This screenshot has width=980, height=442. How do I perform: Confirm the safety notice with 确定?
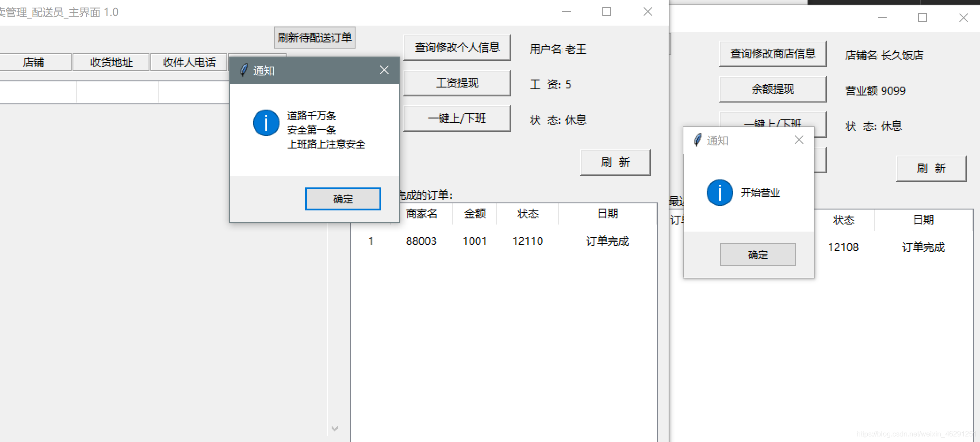click(x=343, y=199)
